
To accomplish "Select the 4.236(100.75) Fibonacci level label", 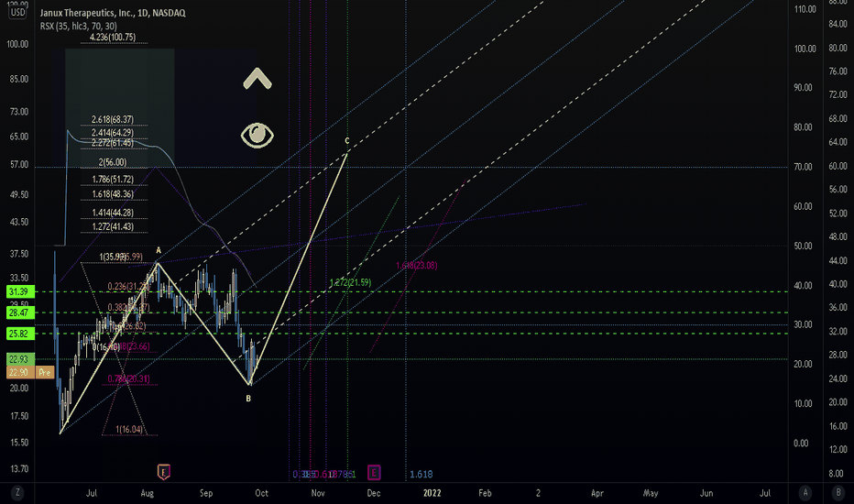I will pos(112,38).
